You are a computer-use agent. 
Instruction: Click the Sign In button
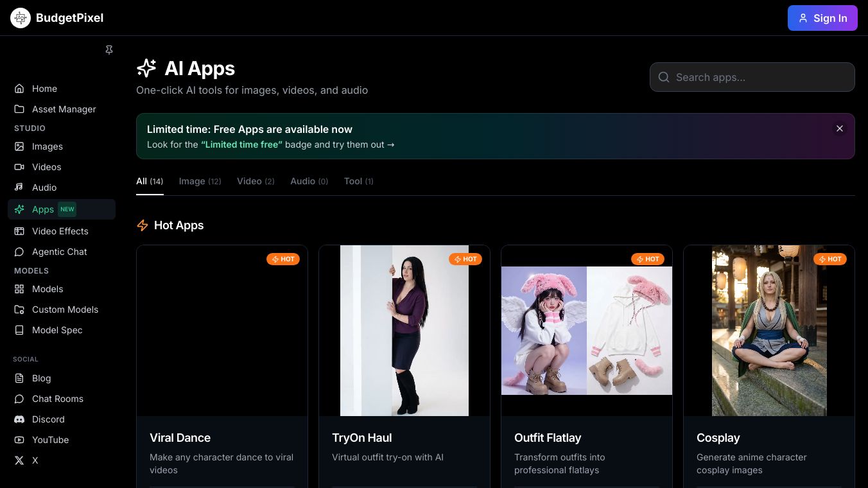pos(822,18)
